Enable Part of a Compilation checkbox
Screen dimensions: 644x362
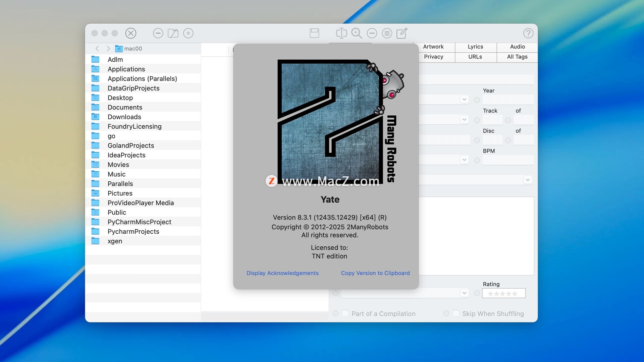coord(345,313)
